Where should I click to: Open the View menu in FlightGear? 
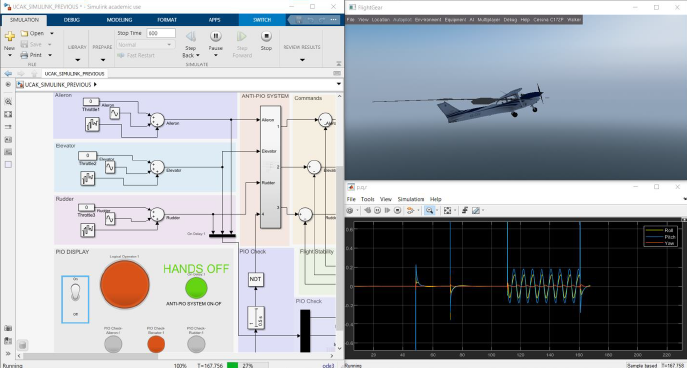coord(363,20)
